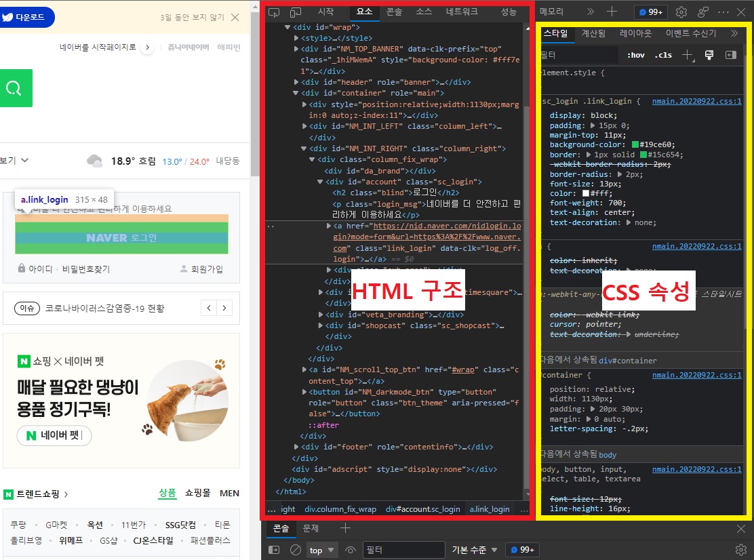Image resolution: width=754 pixels, height=560 pixels.
Task: Click the green Naver search button
Action: (16, 88)
